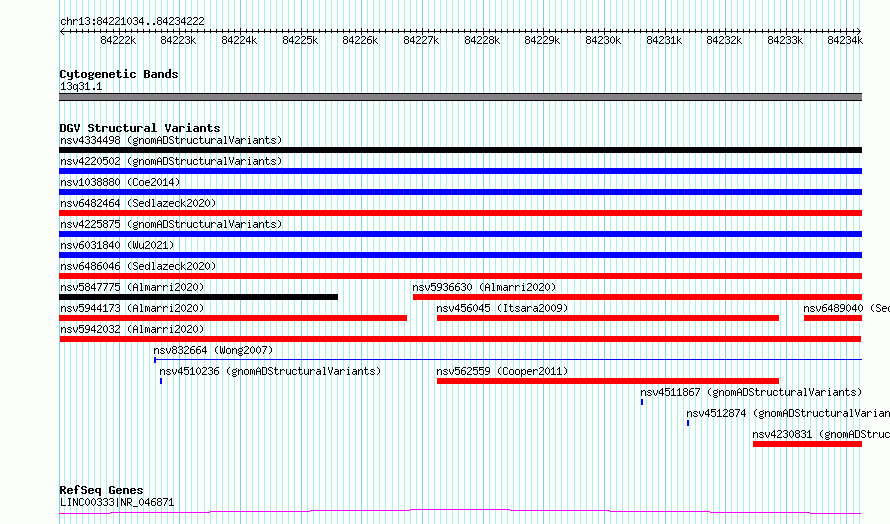Open nsv5942032 (Almarri2020) label
The height and width of the screenshot is (524, 890).
(132, 329)
